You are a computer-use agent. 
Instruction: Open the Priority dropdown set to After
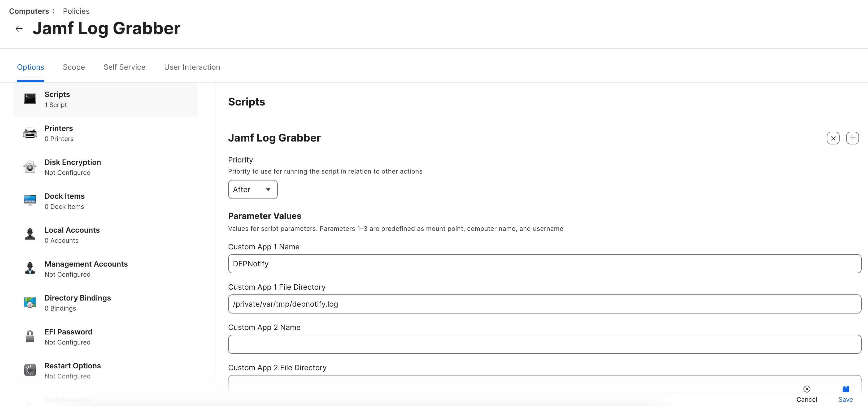pos(252,189)
